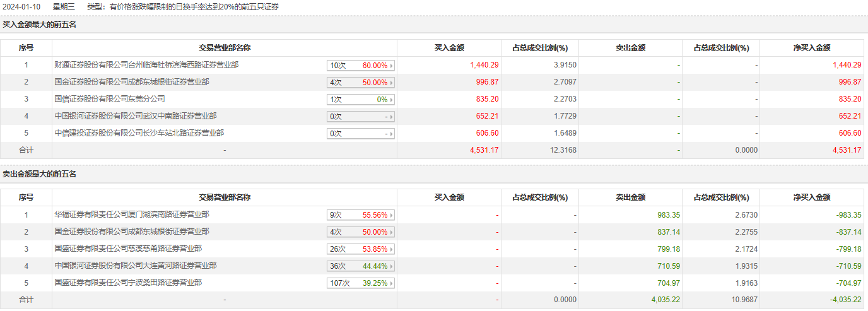Click the arrow on the 26次 53.85% box
The height and width of the screenshot is (311, 868).
tap(392, 249)
